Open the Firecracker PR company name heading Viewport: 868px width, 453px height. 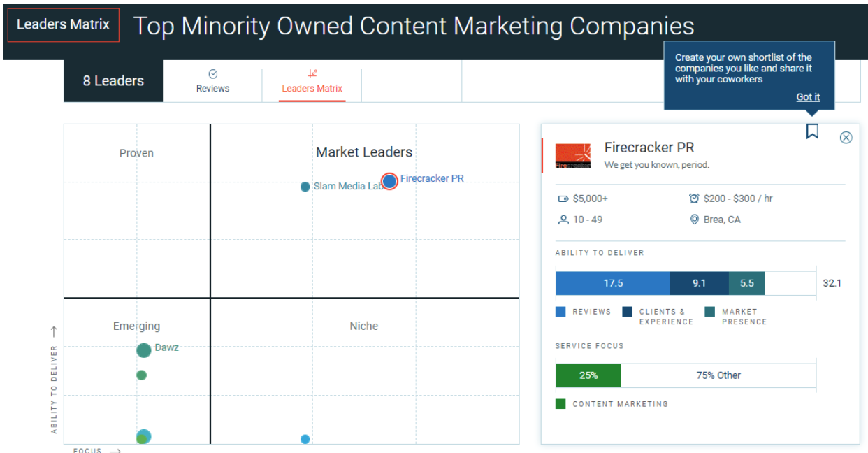pos(649,148)
